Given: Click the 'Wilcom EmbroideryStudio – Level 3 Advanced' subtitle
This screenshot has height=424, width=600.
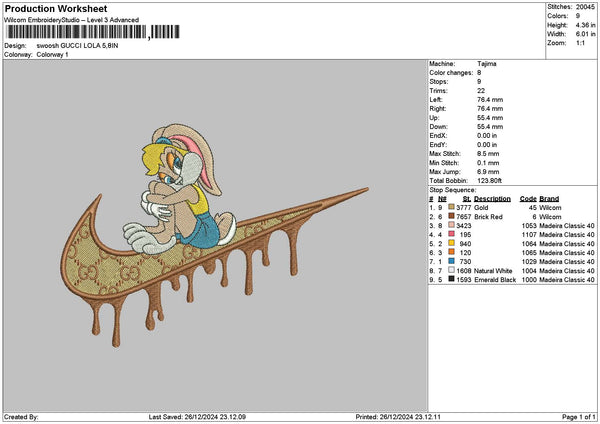Looking at the screenshot, I should point(72,20).
